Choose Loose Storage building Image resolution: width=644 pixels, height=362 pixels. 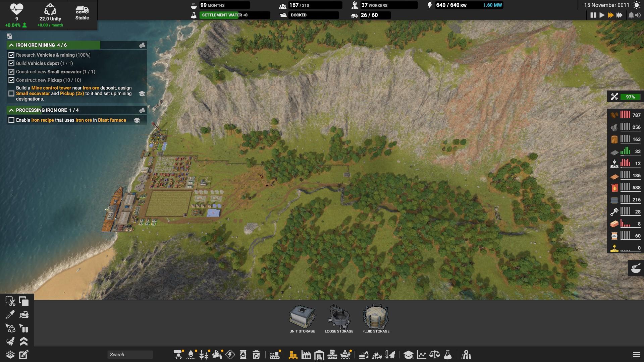[x=339, y=319]
